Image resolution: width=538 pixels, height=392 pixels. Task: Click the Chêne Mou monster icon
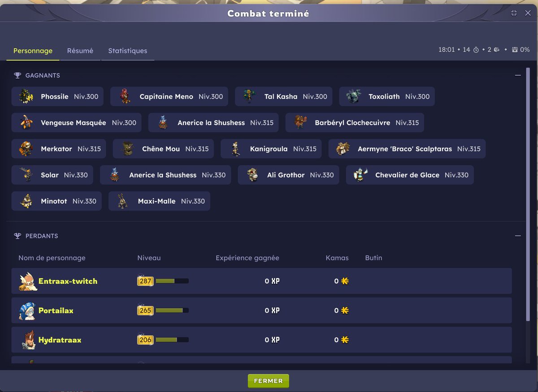pyautogui.click(x=128, y=148)
